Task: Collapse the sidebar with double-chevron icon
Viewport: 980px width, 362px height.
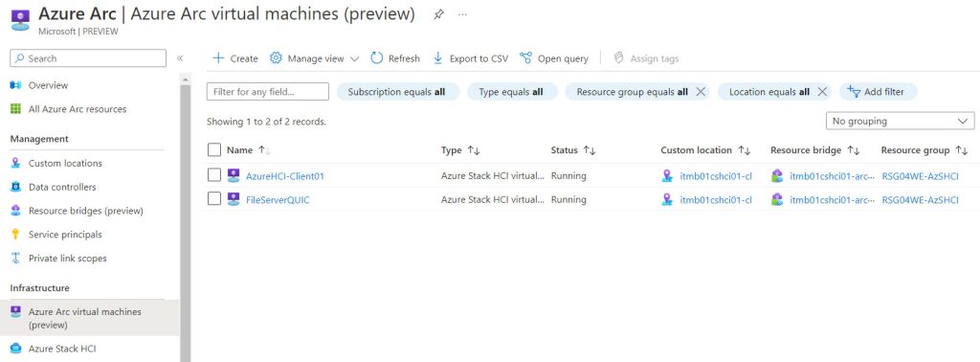Action: [180, 58]
